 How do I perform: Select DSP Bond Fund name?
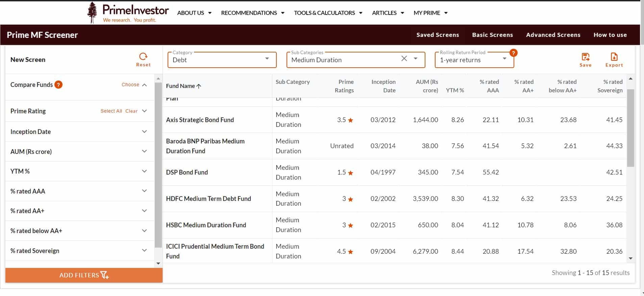[187, 172]
